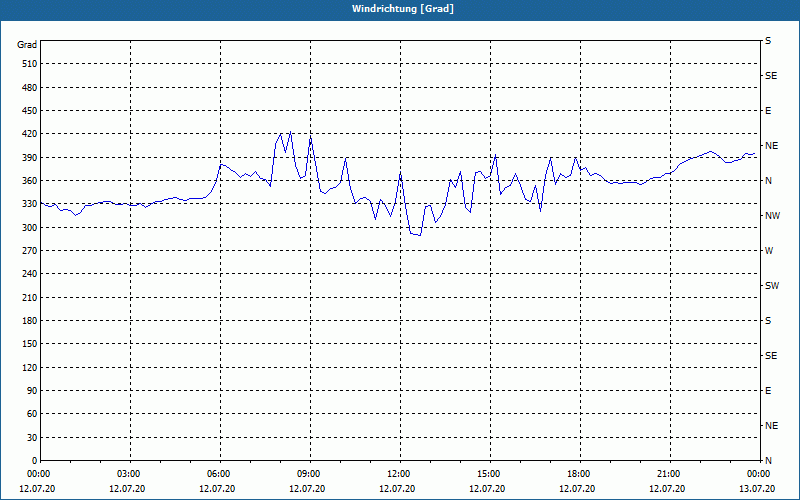Screen dimensions: 800x500
Task: Select the 120 y-axis value
Action: pos(30,367)
